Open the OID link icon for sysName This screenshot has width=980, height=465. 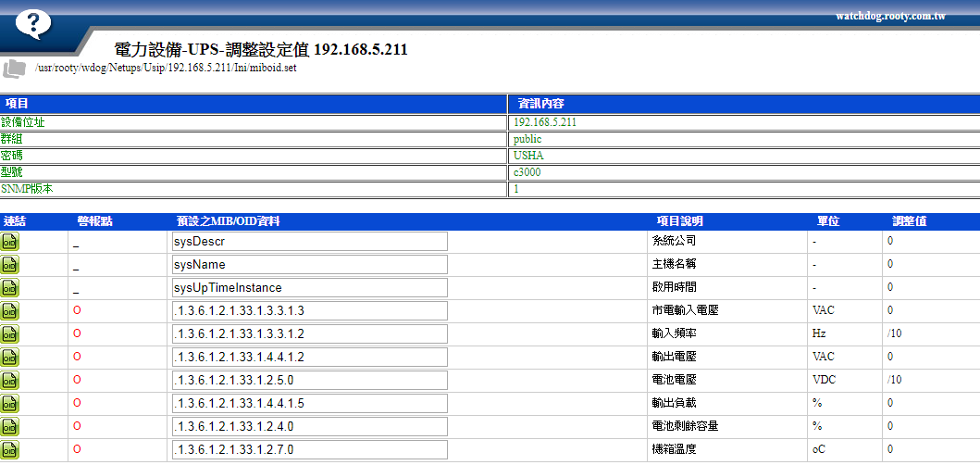tap(10, 265)
